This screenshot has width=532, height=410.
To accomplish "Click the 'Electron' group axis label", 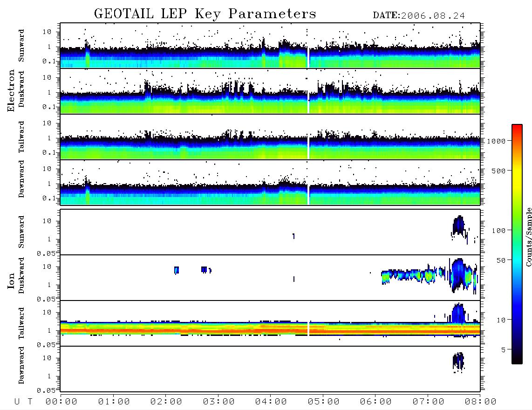I will (x=11, y=91).
